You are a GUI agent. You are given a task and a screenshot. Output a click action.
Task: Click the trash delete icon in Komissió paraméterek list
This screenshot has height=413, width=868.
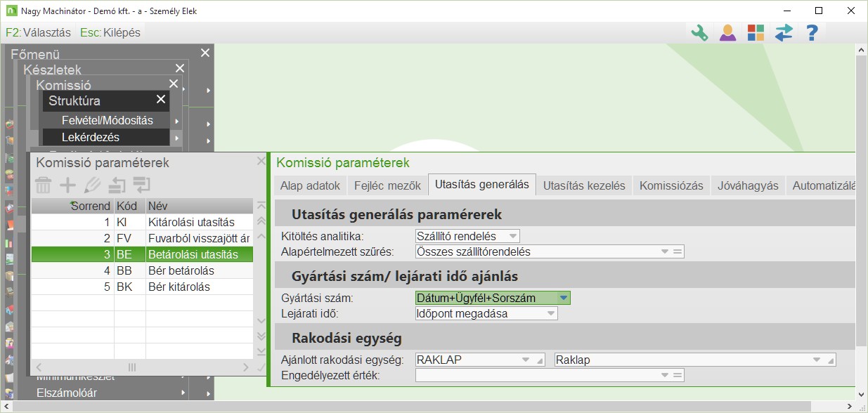click(x=44, y=185)
